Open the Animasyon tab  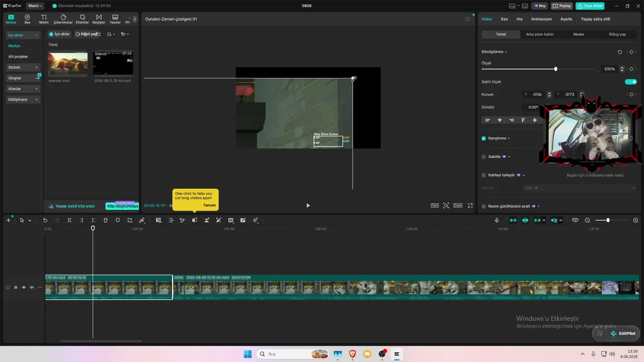pos(541,19)
